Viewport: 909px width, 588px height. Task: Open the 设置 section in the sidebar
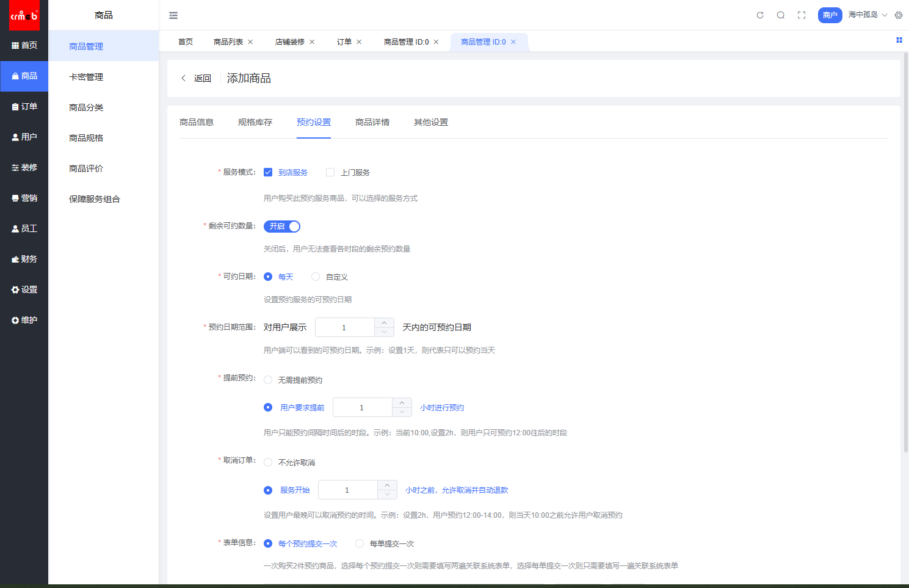pos(24,289)
